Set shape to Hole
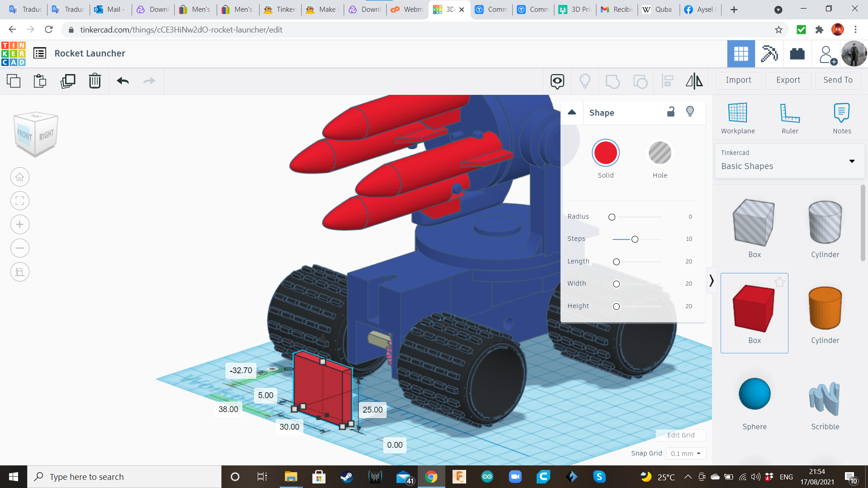Image resolution: width=868 pixels, height=488 pixels. [x=660, y=153]
